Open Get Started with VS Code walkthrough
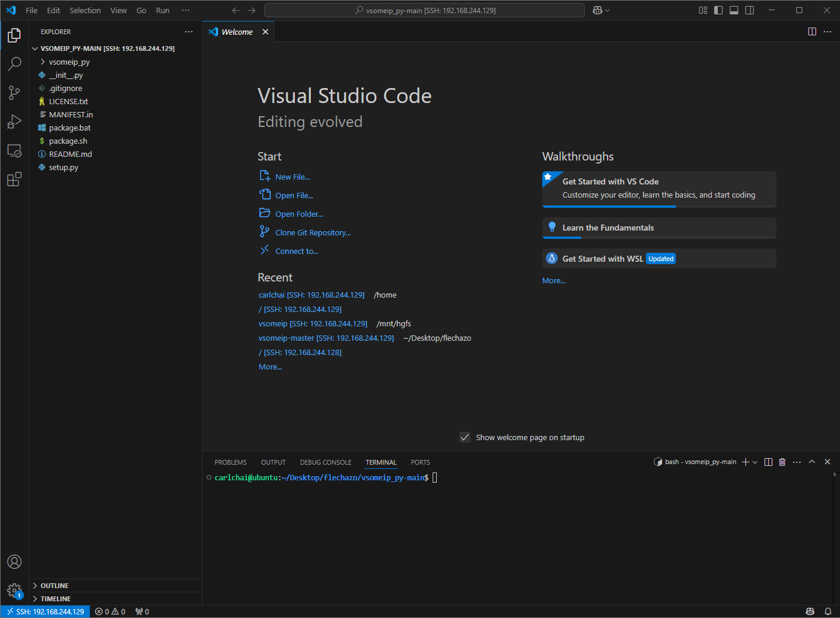 pos(659,189)
